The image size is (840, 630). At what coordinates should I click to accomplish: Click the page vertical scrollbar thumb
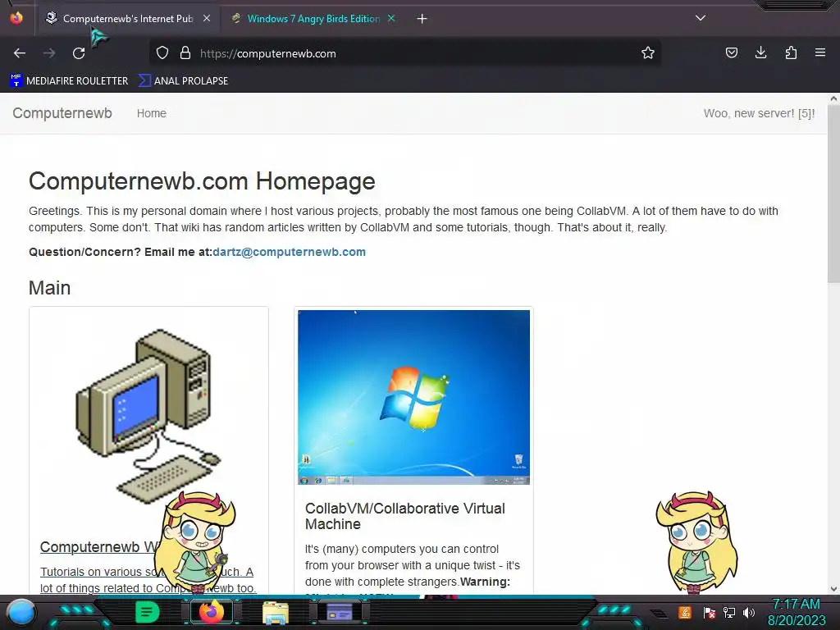tap(833, 193)
